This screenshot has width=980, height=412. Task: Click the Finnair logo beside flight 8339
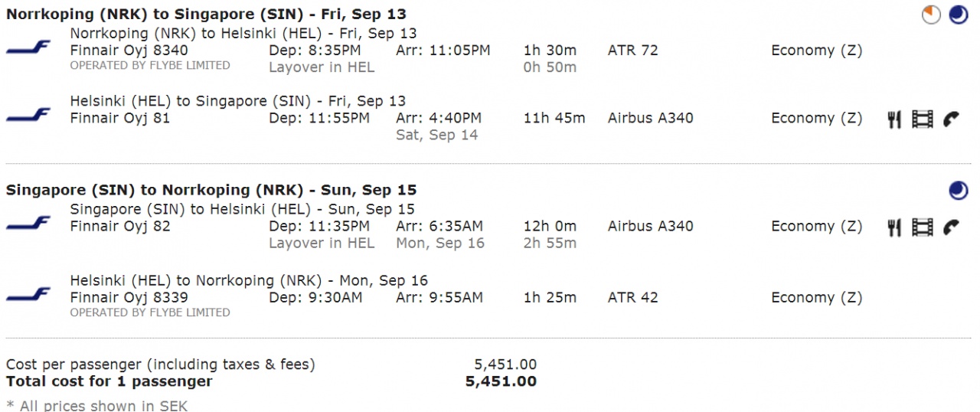28,295
